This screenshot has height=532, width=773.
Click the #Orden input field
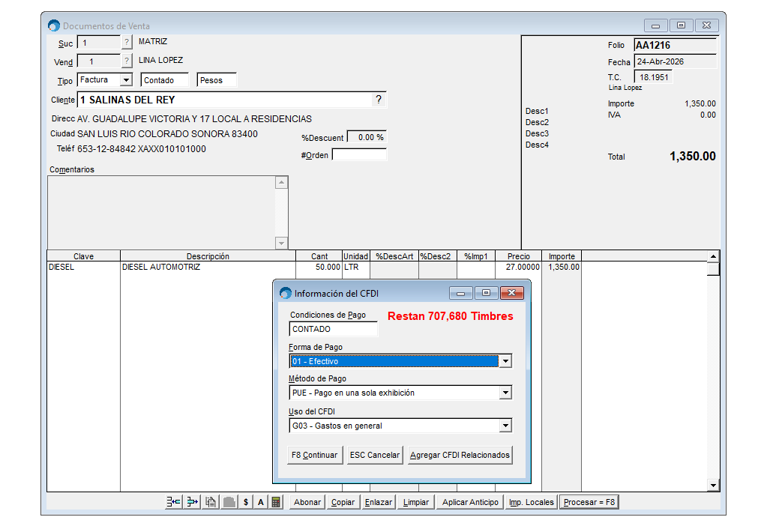tap(359, 155)
